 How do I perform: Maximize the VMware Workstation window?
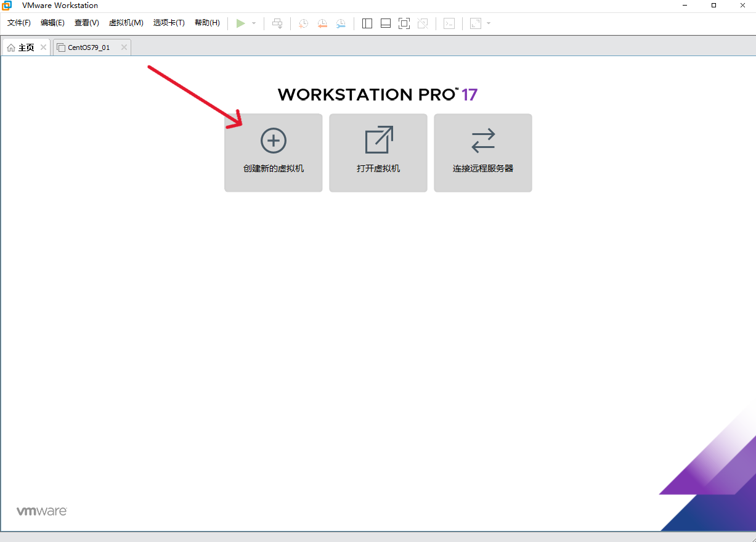point(713,6)
